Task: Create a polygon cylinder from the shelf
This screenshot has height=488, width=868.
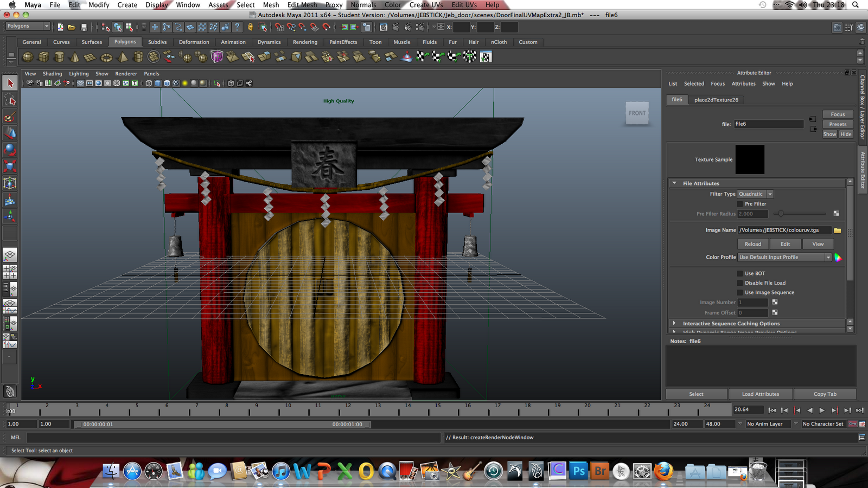Action: tap(59, 56)
